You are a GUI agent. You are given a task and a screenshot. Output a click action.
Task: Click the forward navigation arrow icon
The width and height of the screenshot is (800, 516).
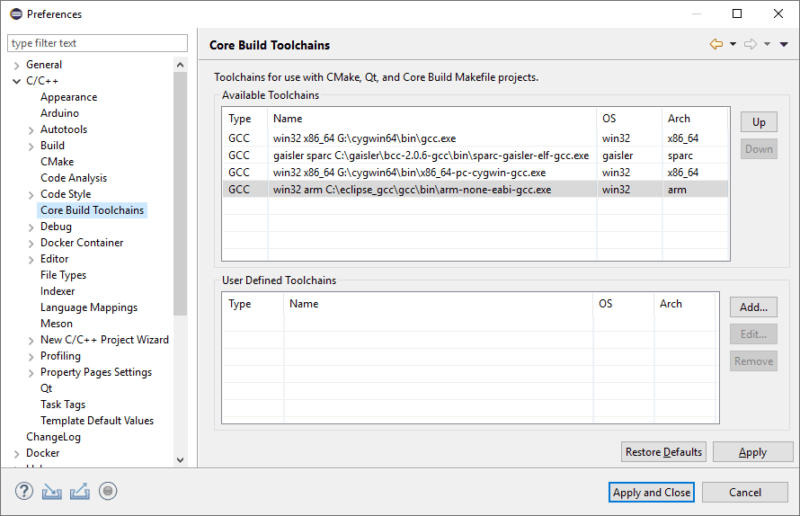751,44
